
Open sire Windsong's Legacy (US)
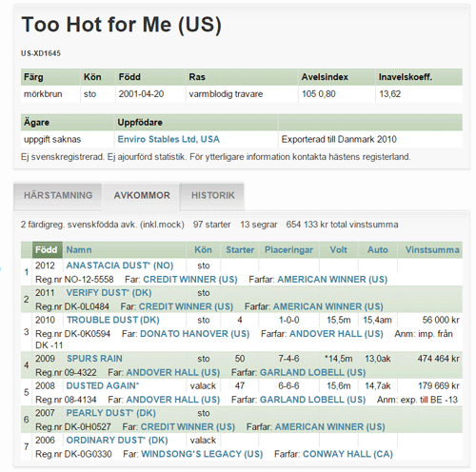point(202,454)
